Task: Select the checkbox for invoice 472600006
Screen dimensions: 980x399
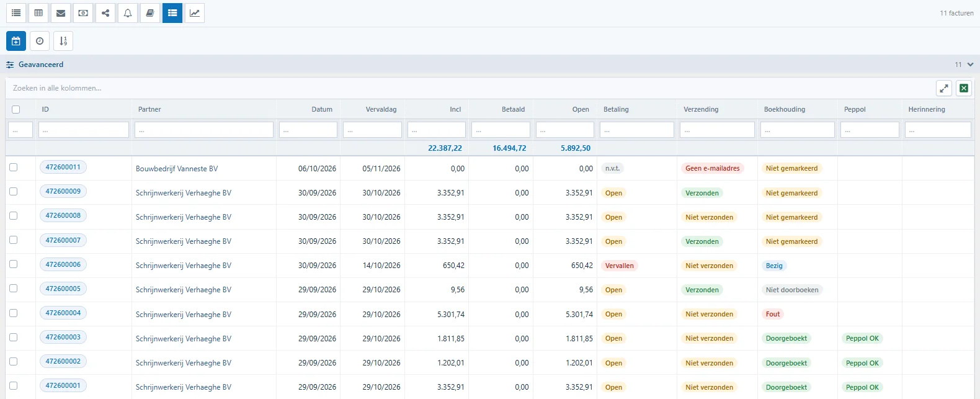Action: click(14, 264)
